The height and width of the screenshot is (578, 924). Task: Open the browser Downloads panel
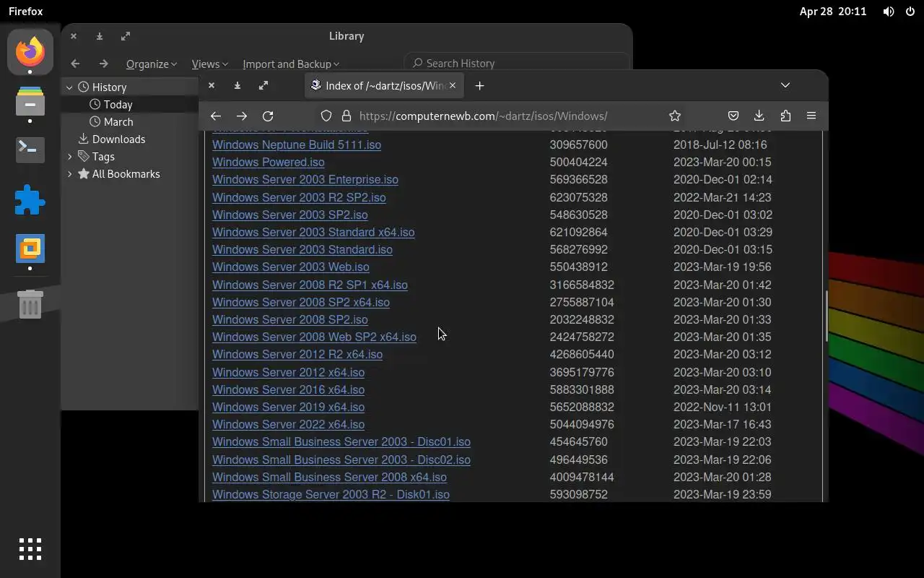click(759, 116)
